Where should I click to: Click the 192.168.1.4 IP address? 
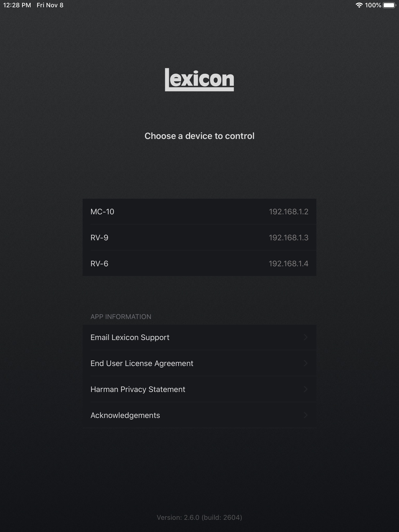click(288, 264)
